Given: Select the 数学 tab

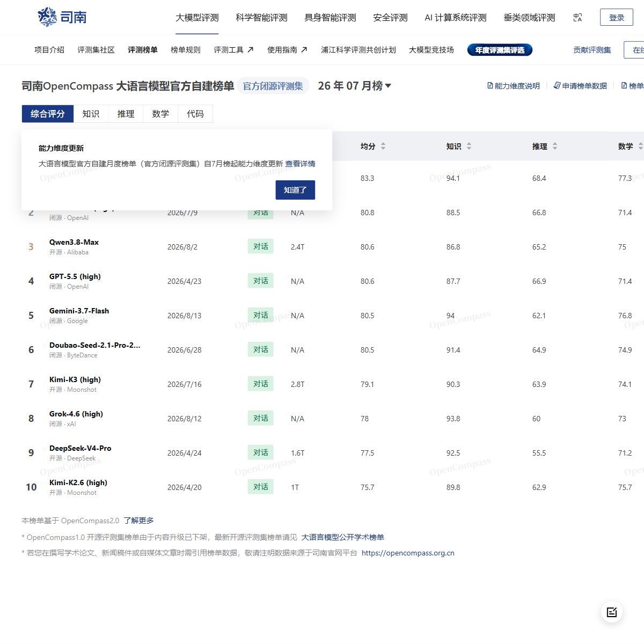Looking at the screenshot, I should pos(160,114).
